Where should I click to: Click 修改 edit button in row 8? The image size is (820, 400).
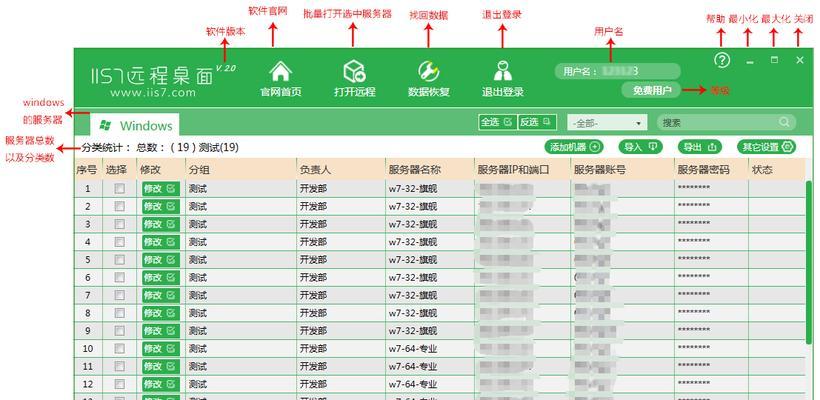pyautogui.click(x=161, y=313)
